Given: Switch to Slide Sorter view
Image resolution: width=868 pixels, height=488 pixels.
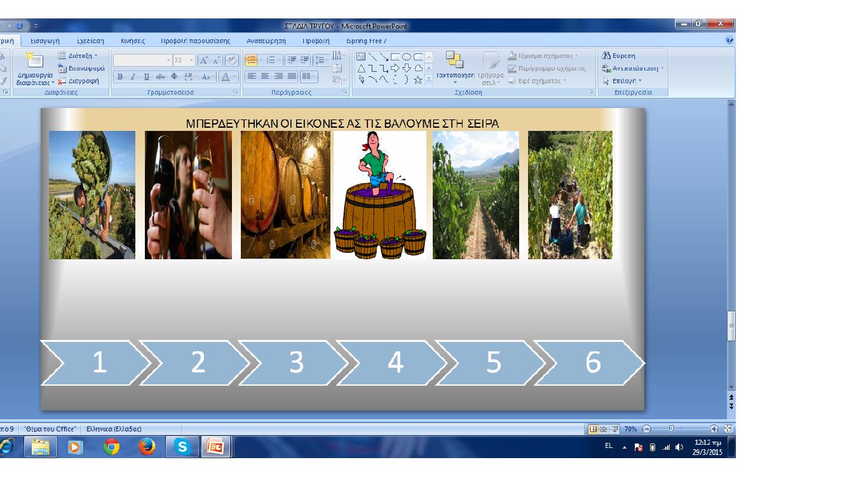Looking at the screenshot, I should (x=604, y=429).
